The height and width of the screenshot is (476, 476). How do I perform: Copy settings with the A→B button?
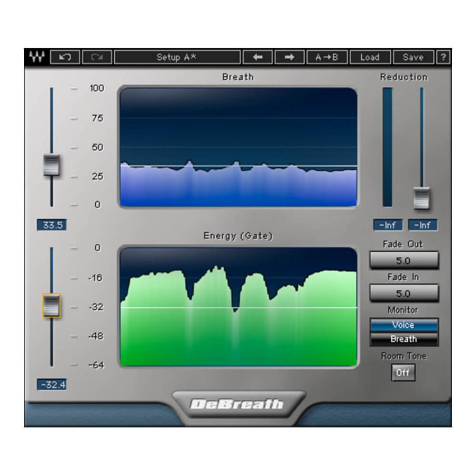[326, 57]
